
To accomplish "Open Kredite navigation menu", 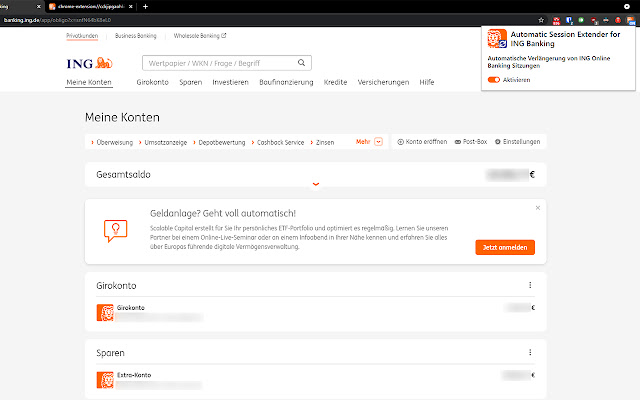I will [335, 82].
